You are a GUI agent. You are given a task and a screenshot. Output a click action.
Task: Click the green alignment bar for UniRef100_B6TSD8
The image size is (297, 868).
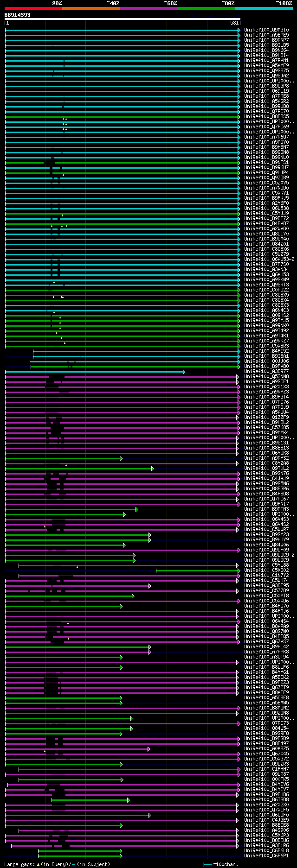click(x=90, y=800)
